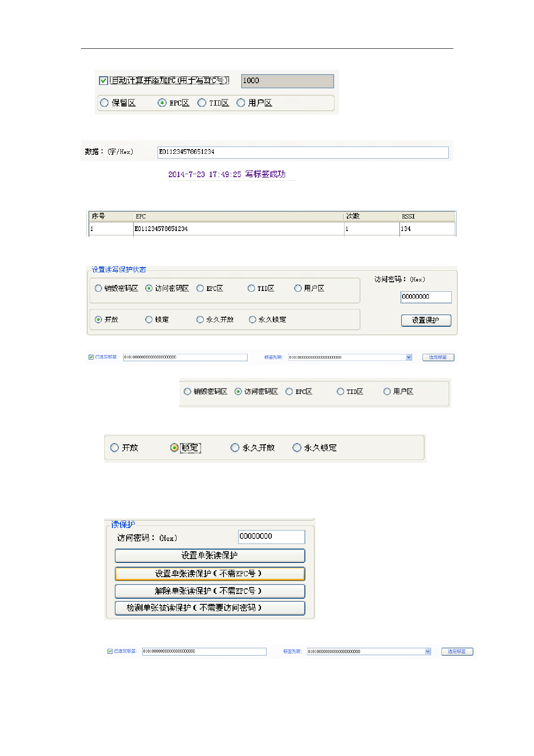
Task: Focus 访问密码 field in 设置读写保护状态 panel
Action: pos(425,297)
